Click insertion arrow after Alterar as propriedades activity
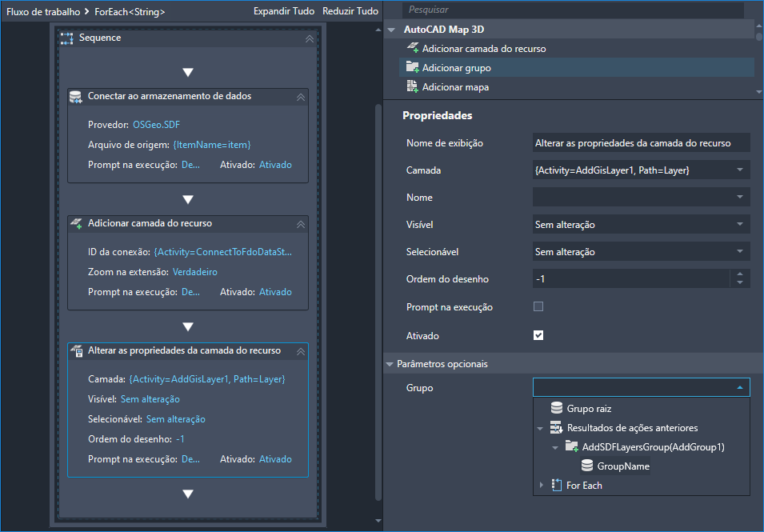Screen dimensions: 764x532 [188, 494]
